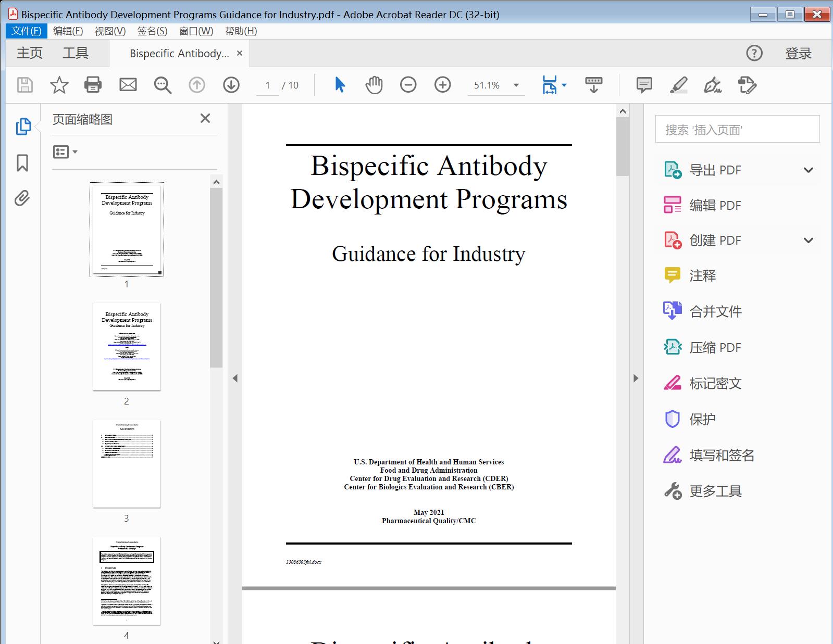Expand the 创建 PDF section chevron
Viewport: 833px width, 644px height.
point(809,241)
